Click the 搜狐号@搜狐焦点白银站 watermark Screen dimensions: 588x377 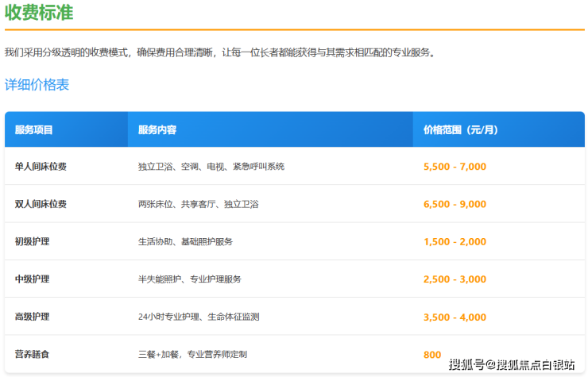pyautogui.click(x=512, y=364)
